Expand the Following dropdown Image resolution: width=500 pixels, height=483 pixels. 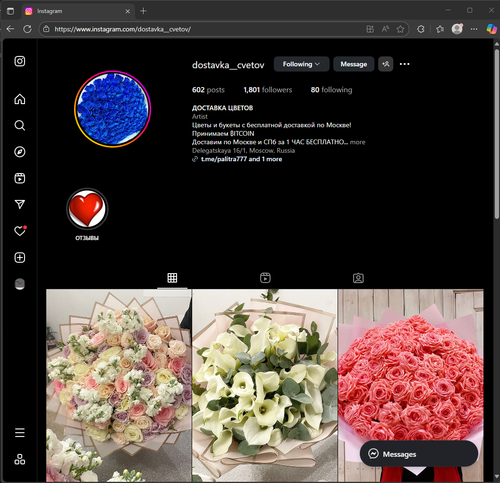click(x=301, y=64)
